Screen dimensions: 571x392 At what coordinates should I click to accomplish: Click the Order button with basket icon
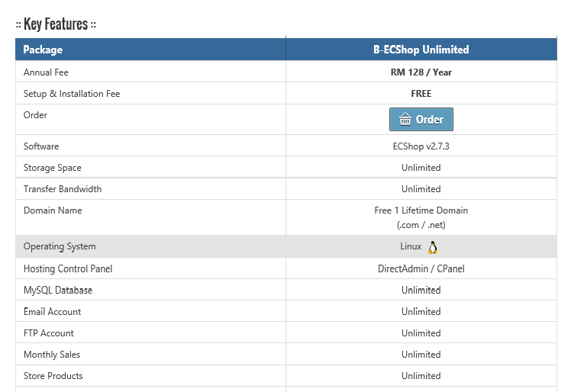click(421, 120)
